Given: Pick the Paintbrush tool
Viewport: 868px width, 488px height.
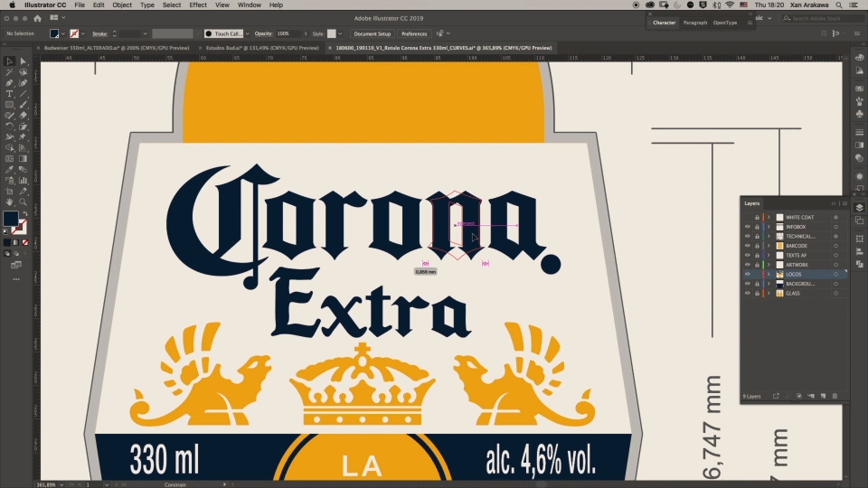Looking at the screenshot, I should click(x=24, y=105).
